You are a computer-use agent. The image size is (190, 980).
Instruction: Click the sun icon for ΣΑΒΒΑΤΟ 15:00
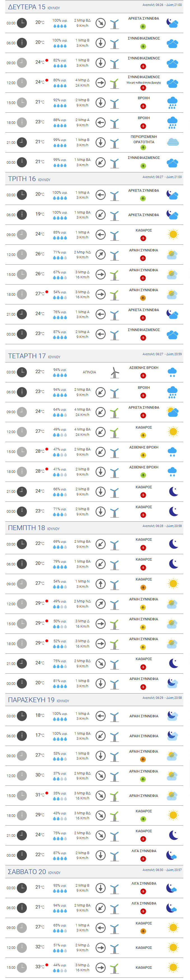[x=173, y=967]
